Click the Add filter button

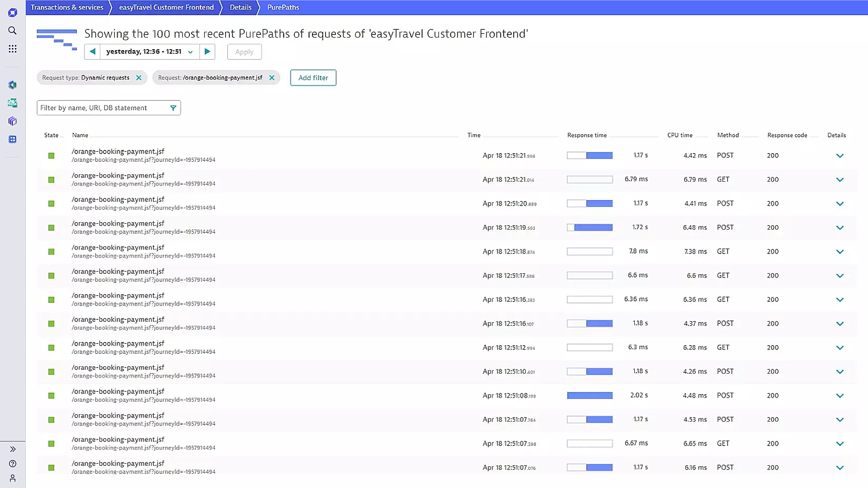pyautogui.click(x=313, y=77)
